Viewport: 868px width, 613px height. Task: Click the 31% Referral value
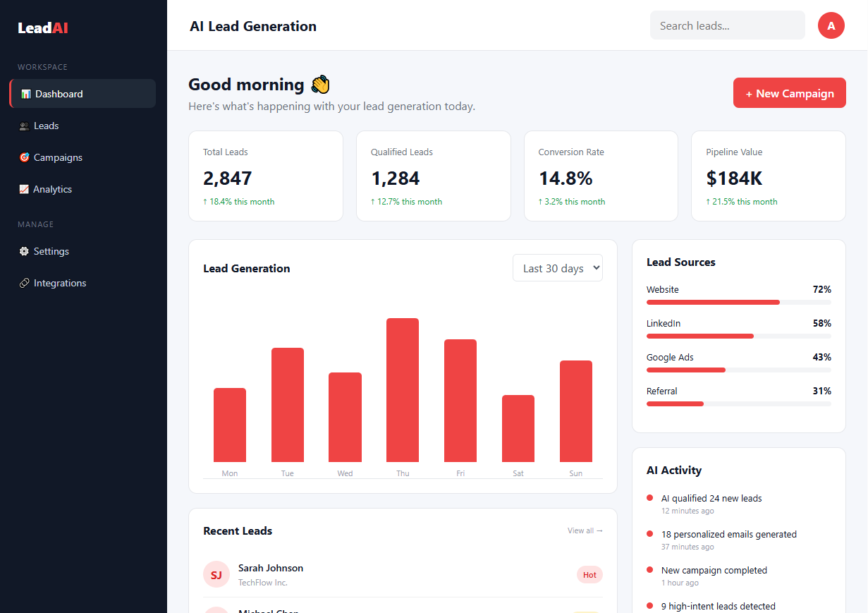click(822, 391)
